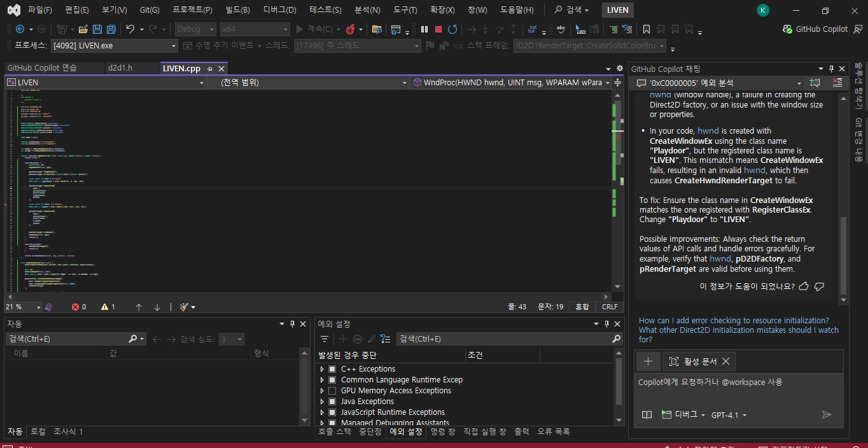Give thumbs up to Copilot answer

804,286
